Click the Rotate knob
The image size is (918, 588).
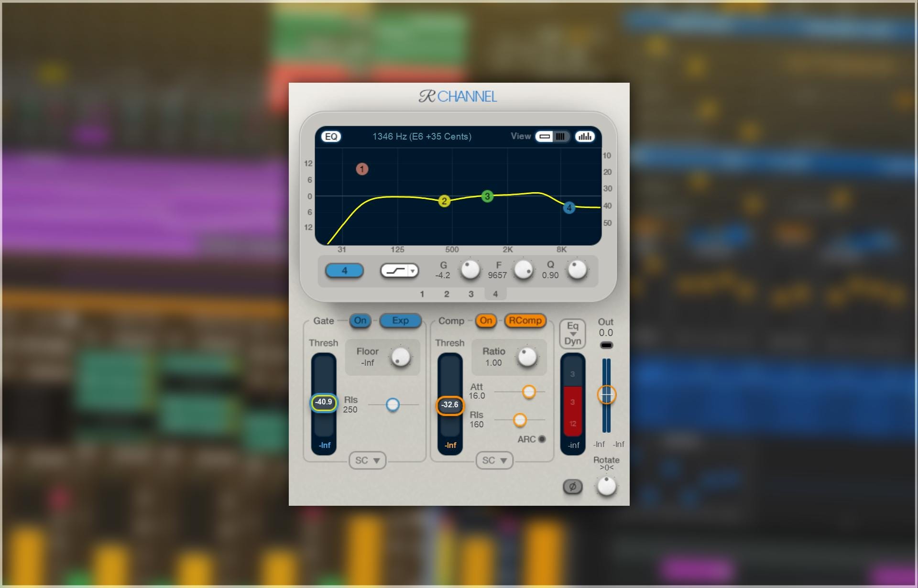coord(607,487)
